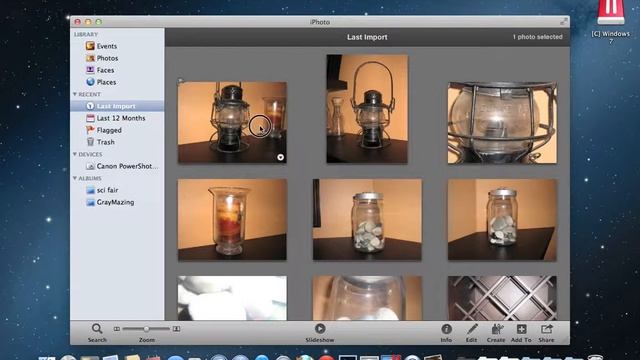Select the Photos library icon
640x360 pixels.
coord(90,58)
